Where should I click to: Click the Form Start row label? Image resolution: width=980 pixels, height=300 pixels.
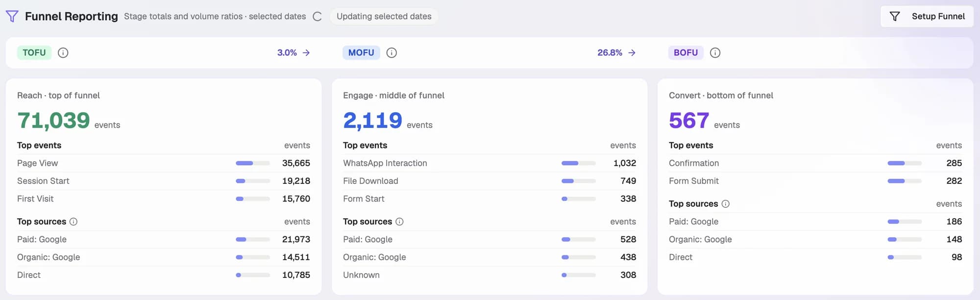(364, 199)
